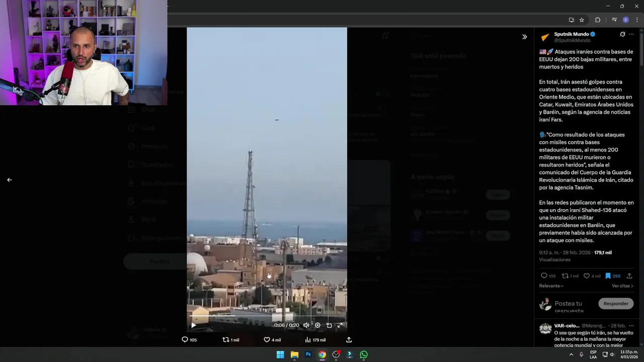Viewport: 644px width, 362px height.
Task: Share the post using icon below video
Action: 349,340
